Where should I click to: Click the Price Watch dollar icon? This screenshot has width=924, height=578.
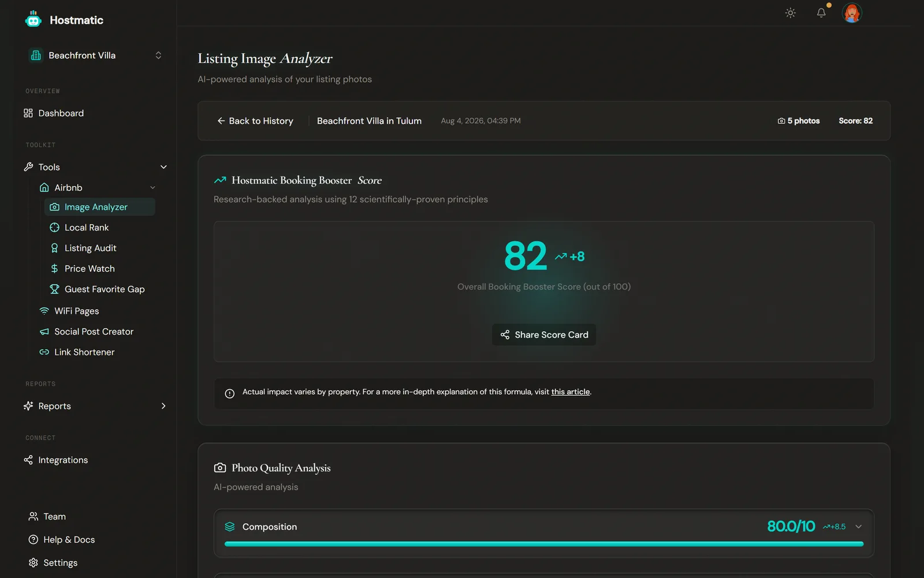tap(55, 269)
